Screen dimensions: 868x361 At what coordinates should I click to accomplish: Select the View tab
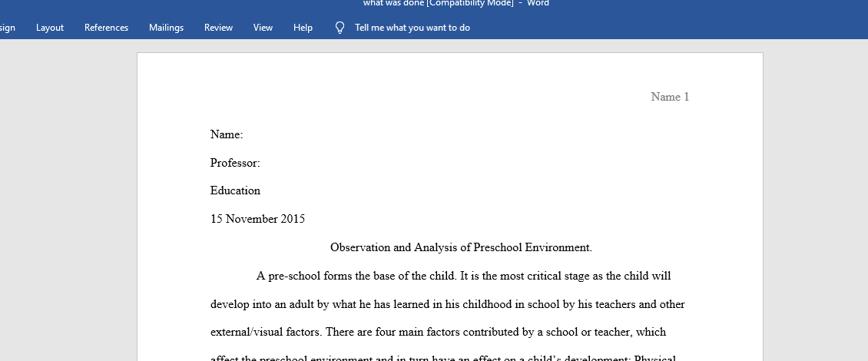[x=263, y=28]
